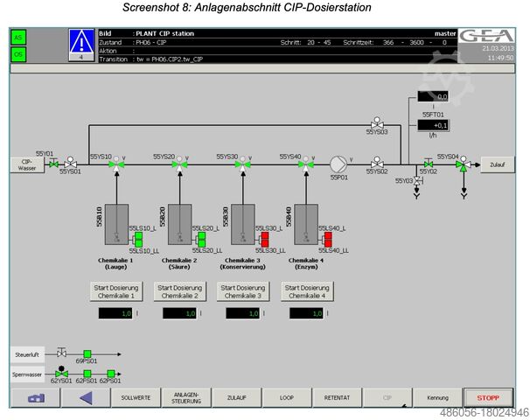Click the 55YS03 bypass valve icon
The height and width of the screenshot is (420, 530).
[x=377, y=124]
